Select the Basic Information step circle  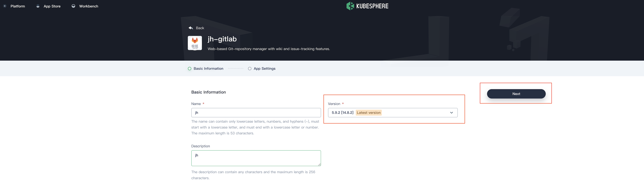[x=190, y=69]
